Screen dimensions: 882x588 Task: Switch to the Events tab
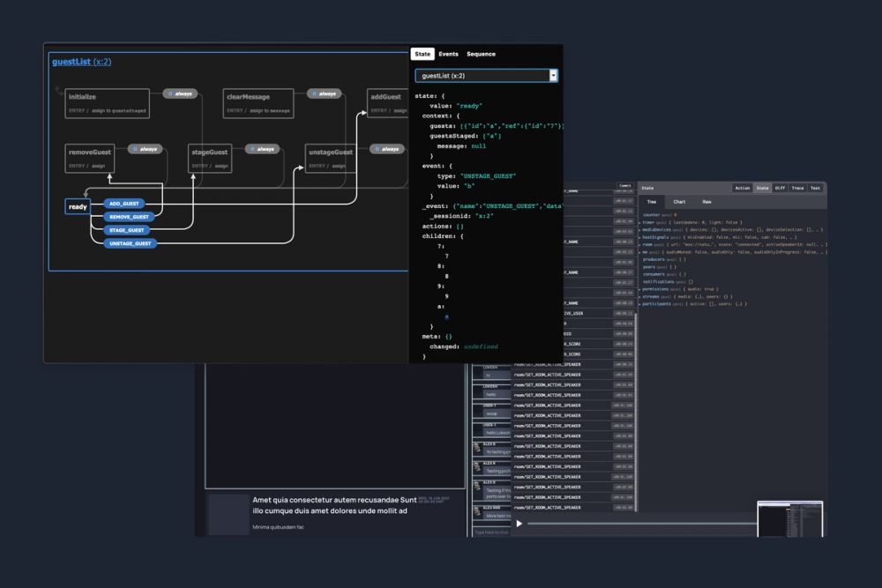(448, 54)
